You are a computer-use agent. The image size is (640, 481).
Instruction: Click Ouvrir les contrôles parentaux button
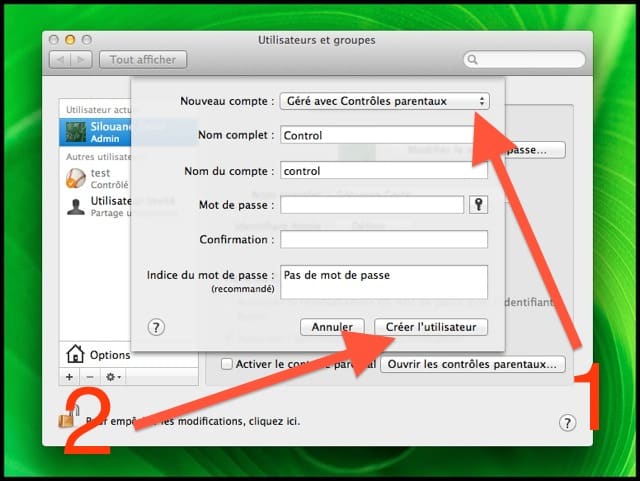(x=472, y=364)
